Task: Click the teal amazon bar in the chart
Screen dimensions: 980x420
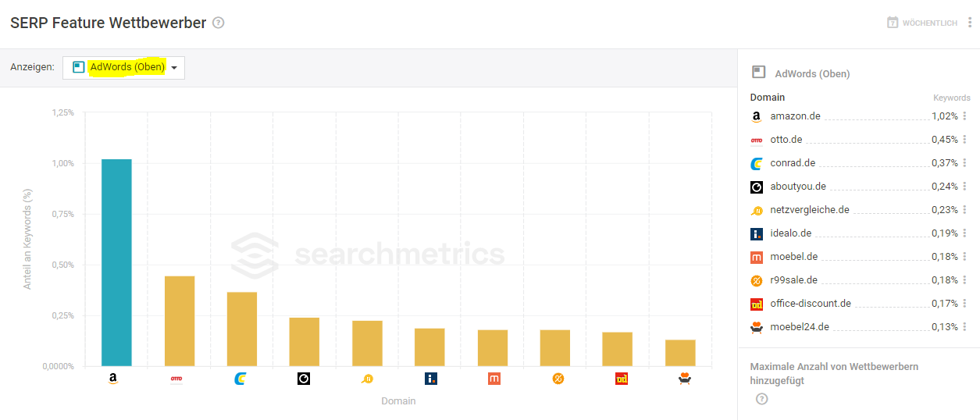Action: 116,262
